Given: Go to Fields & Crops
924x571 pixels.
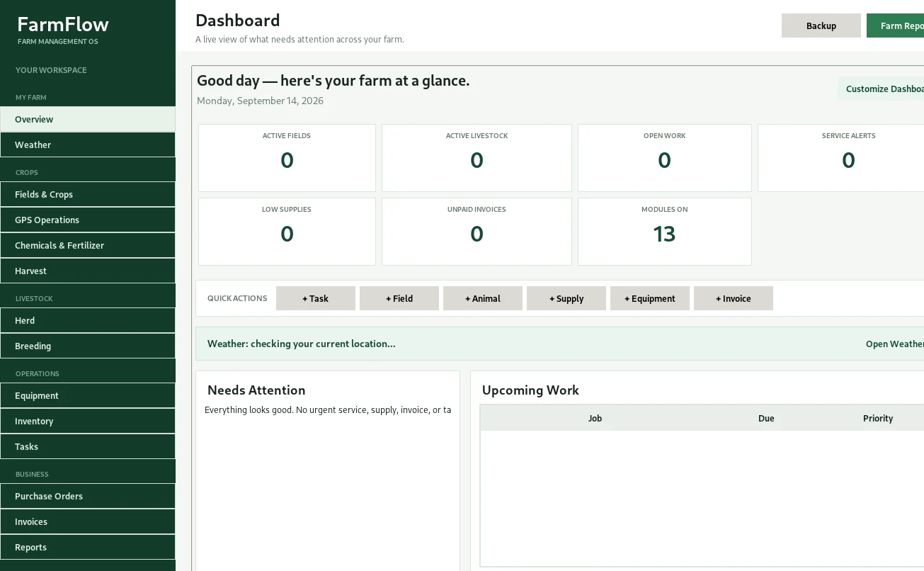Looking at the screenshot, I should 88,194.
